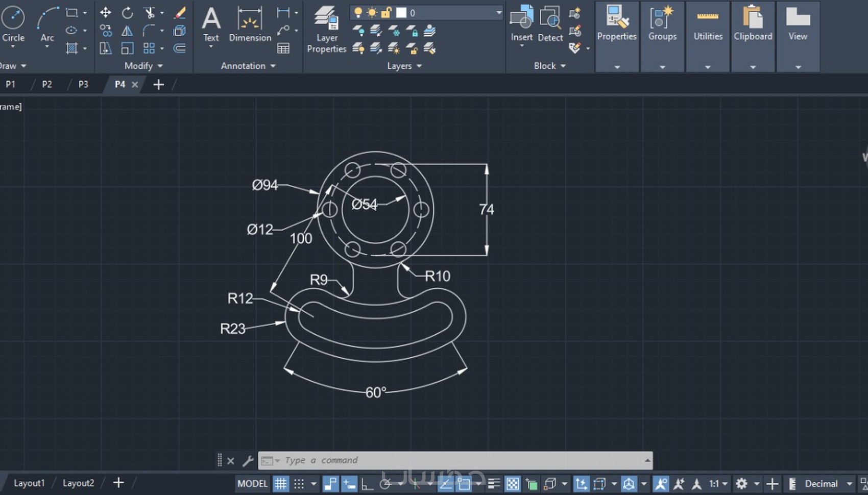Click the MODEL space button
Image resolution: width=868 pixels, height=495 pixels.
pos(252,483)
